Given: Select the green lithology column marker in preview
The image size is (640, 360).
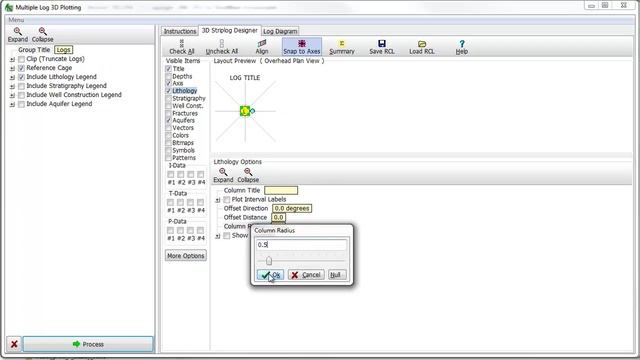Looking at the screenshot, I should [x=245, y=111].
